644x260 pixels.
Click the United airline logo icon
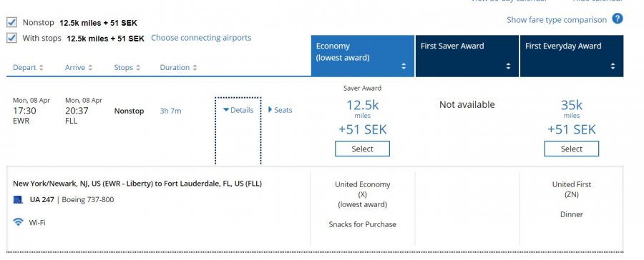pos(18,200)
